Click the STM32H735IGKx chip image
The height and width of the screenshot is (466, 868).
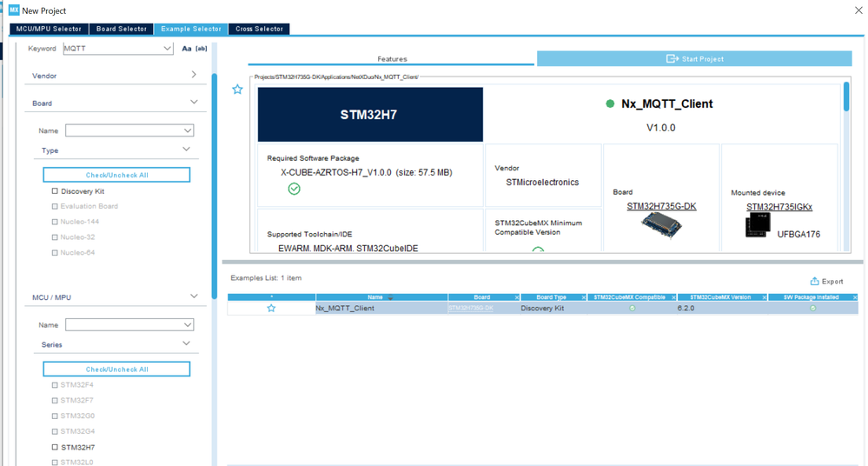pyautogui.click(x=758, y=225)
